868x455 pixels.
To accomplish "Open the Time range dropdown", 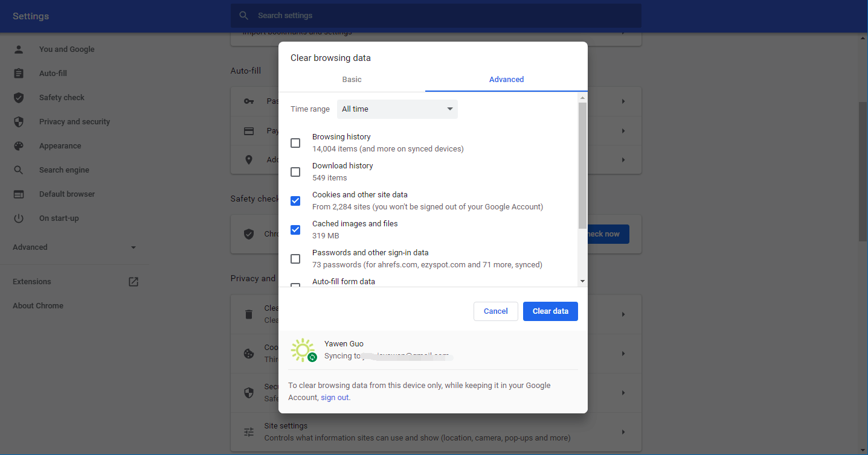I will coord(397,109).
